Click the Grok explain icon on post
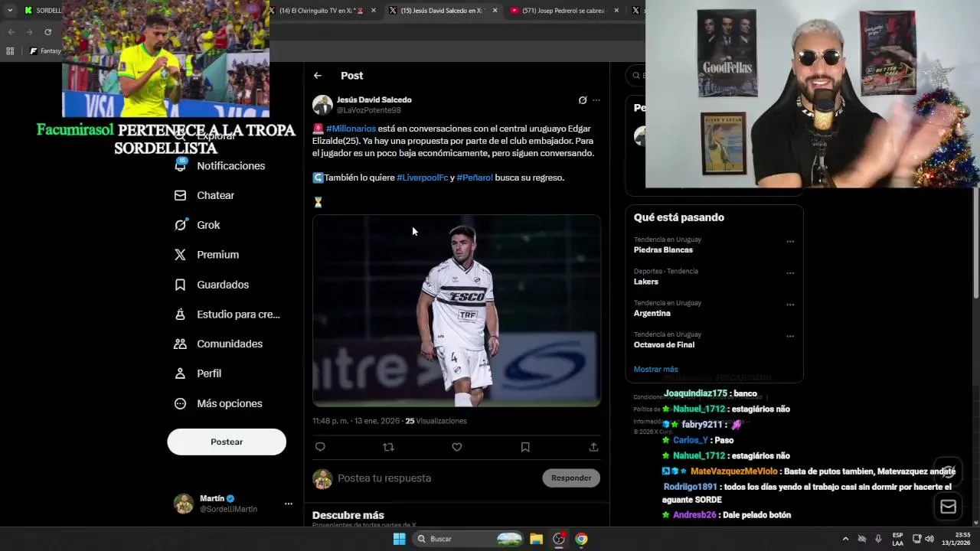This screenshot has height=551, width=980. [x=583, y=100]
